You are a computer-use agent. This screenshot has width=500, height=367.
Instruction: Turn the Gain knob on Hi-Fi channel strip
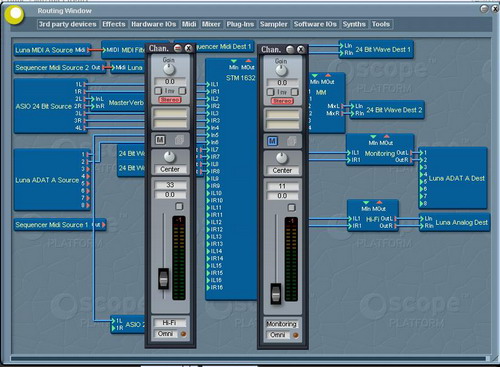pos(169,69)
